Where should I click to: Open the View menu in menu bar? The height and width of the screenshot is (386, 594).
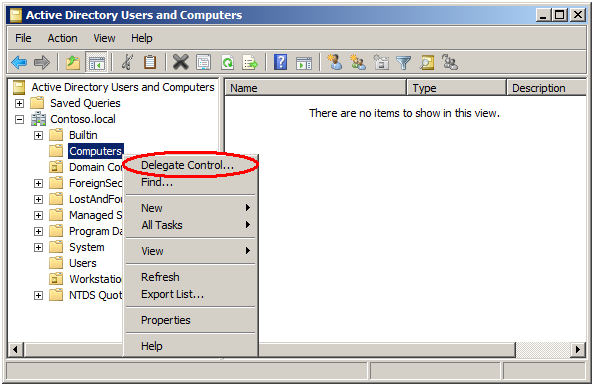point(104,38)
